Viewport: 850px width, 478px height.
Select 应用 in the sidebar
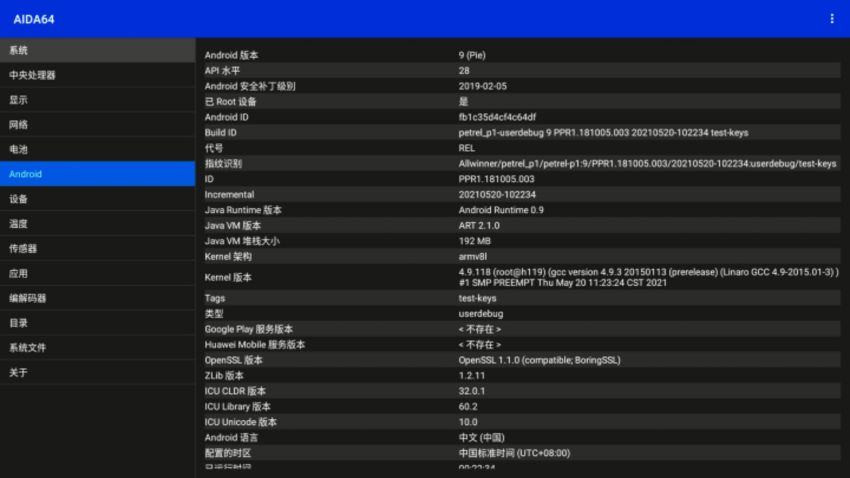tap(98, 274)
